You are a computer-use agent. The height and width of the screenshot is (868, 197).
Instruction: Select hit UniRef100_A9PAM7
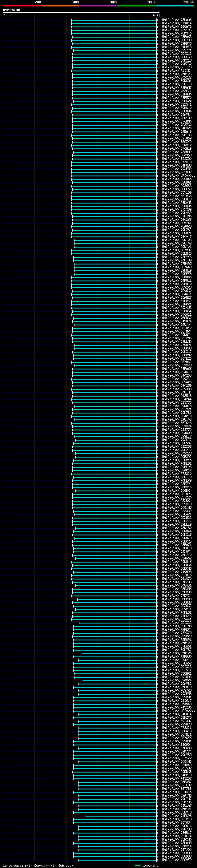pos(176,88)
